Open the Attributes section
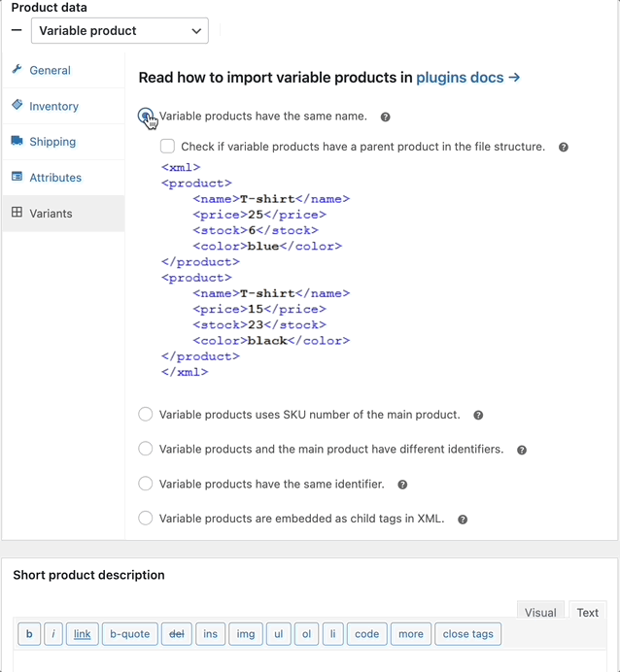The width and height of the screenshot is (620, 672). click(55, 178)
